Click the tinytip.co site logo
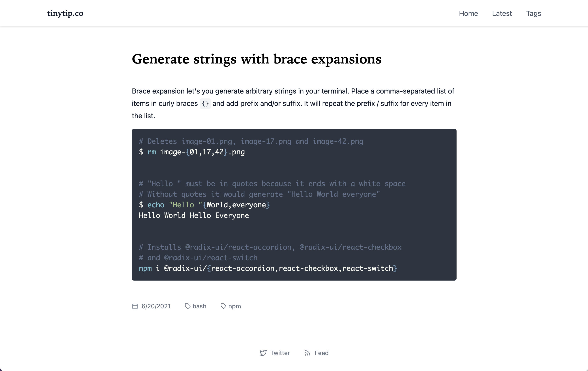588x371 pixels. (x=65, y=13)
